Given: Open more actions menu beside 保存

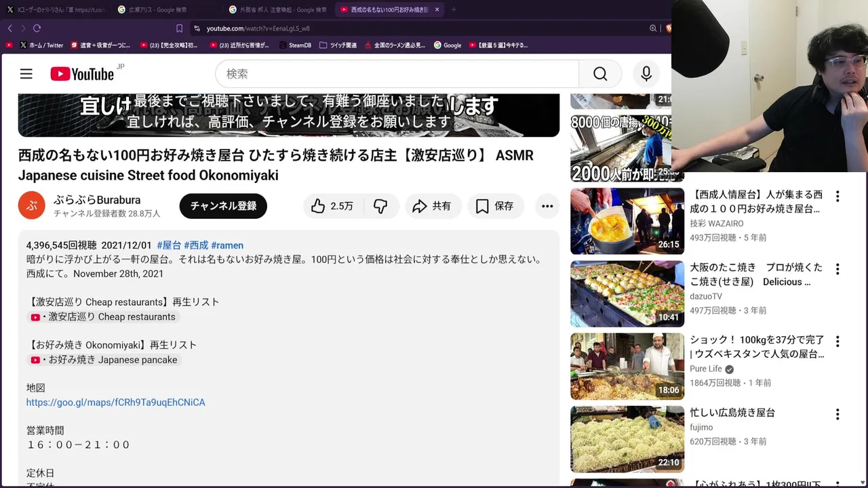Looking at the screenshot, I should (547, 206).
